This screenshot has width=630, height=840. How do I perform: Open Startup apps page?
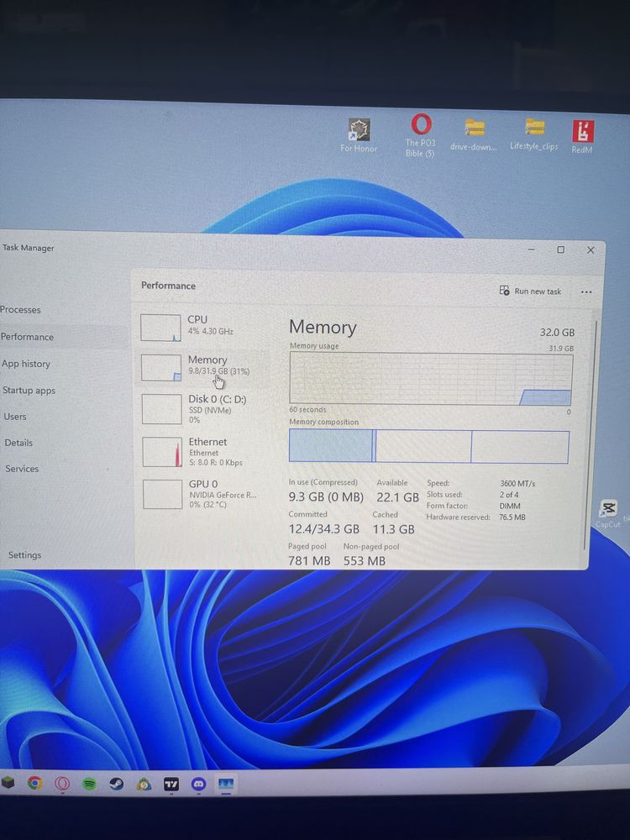point(29,391)
